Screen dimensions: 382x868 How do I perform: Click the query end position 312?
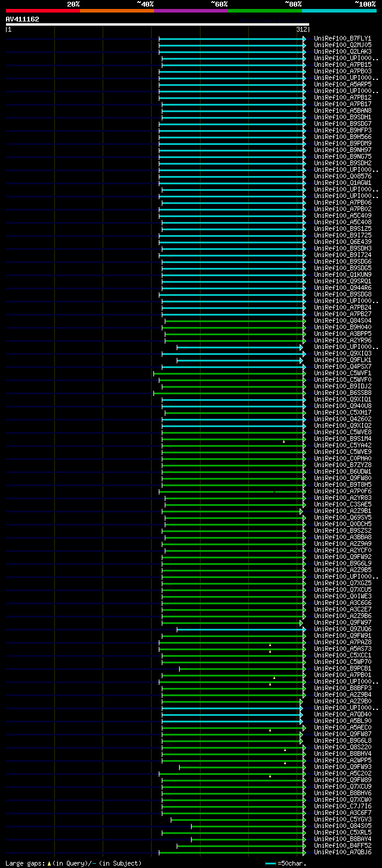[x=301, y=29]
